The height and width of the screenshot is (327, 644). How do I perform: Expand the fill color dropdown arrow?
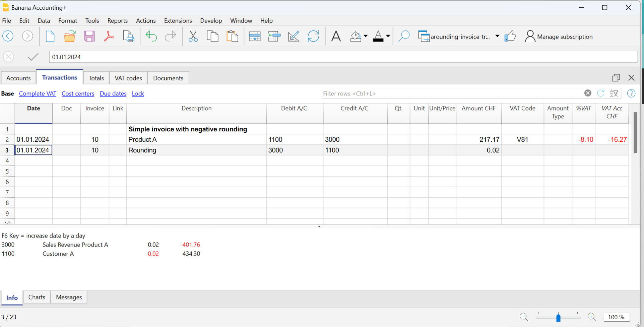pyautogui.click(x=366, y=36)
